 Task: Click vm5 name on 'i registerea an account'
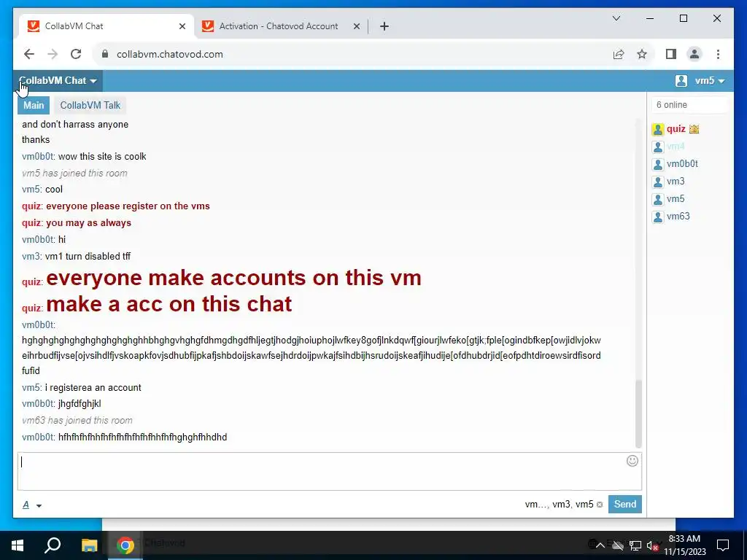pos(31,388)
